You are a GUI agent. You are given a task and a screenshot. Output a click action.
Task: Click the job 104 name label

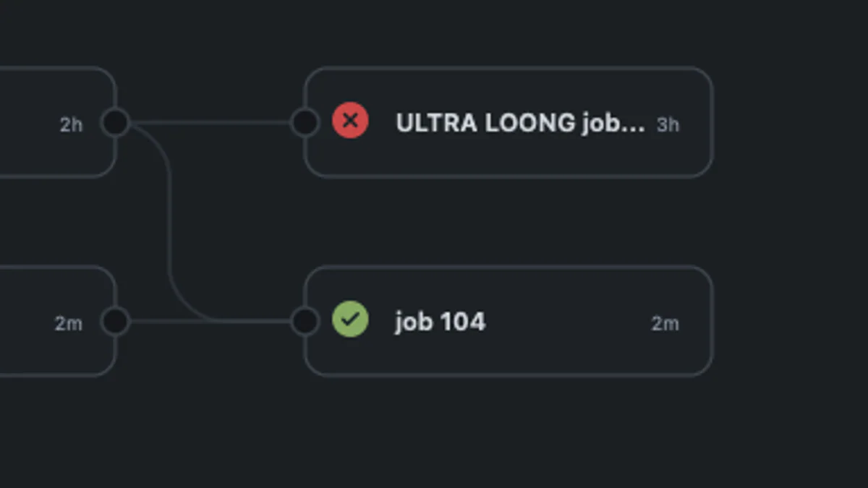pos(441,322)
